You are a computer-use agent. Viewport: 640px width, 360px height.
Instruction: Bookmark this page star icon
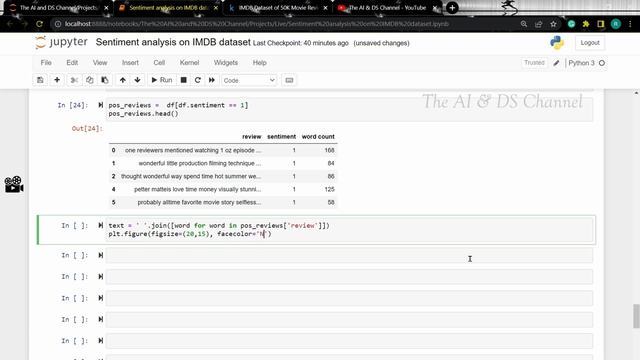click(x=553, y=24)
